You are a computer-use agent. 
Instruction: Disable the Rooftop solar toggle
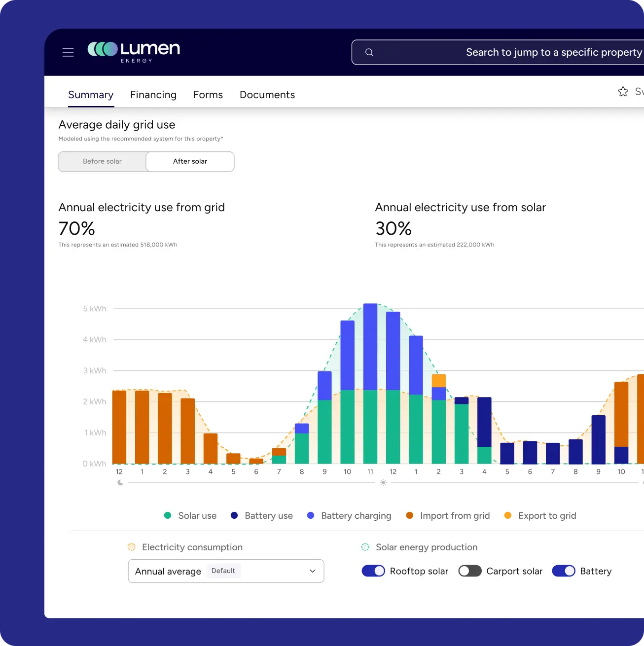click(373, 571)
